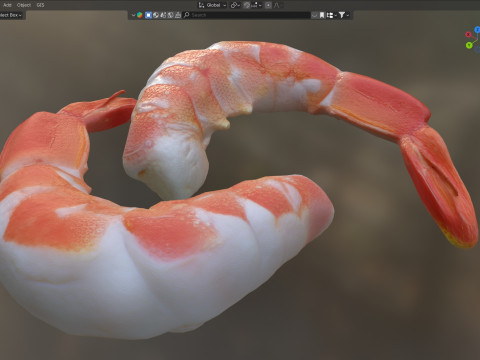This screenshot has width=480, height=360.
Task: Click the fourth filter icon before the last one
Action: 170,15
